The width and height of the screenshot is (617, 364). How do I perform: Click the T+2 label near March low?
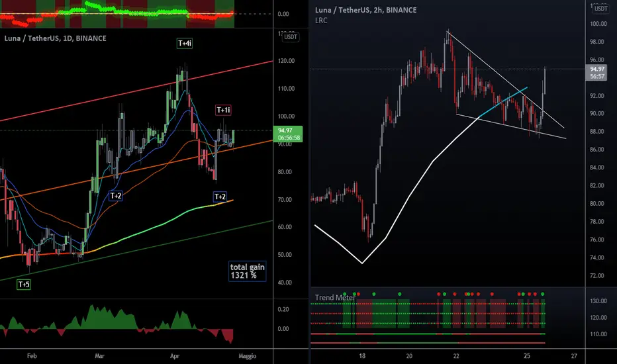point(116,196)
